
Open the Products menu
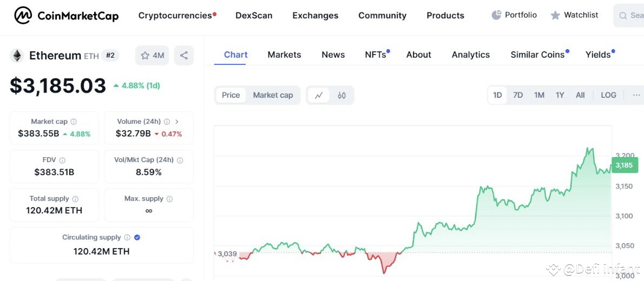(445, 16)
